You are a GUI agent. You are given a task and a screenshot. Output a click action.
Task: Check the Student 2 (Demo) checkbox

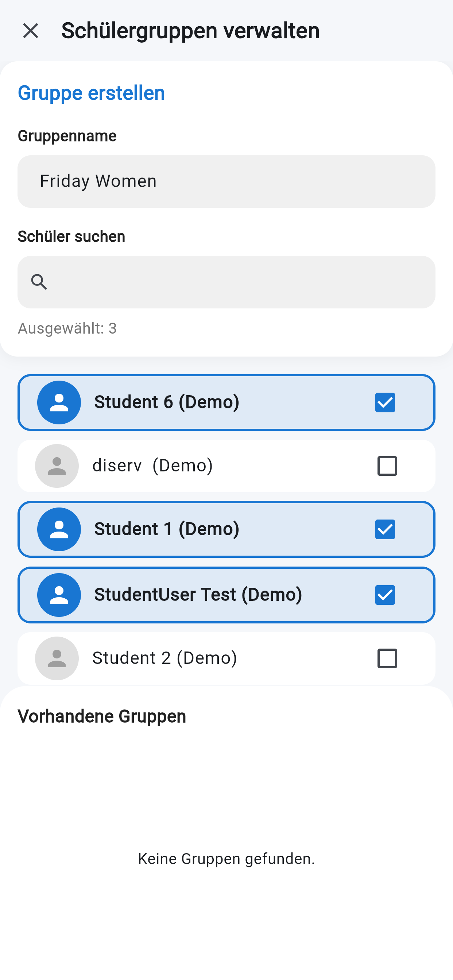(387, 658)
